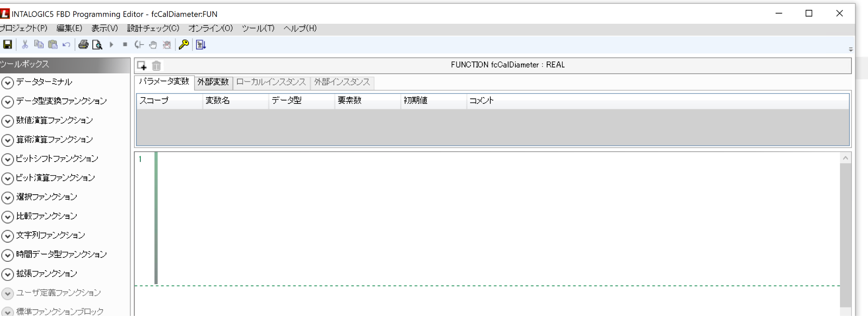Click the 変数名 column header
Image resolution: width=868 pixels, height=316 pixels.
pos(218,101)
